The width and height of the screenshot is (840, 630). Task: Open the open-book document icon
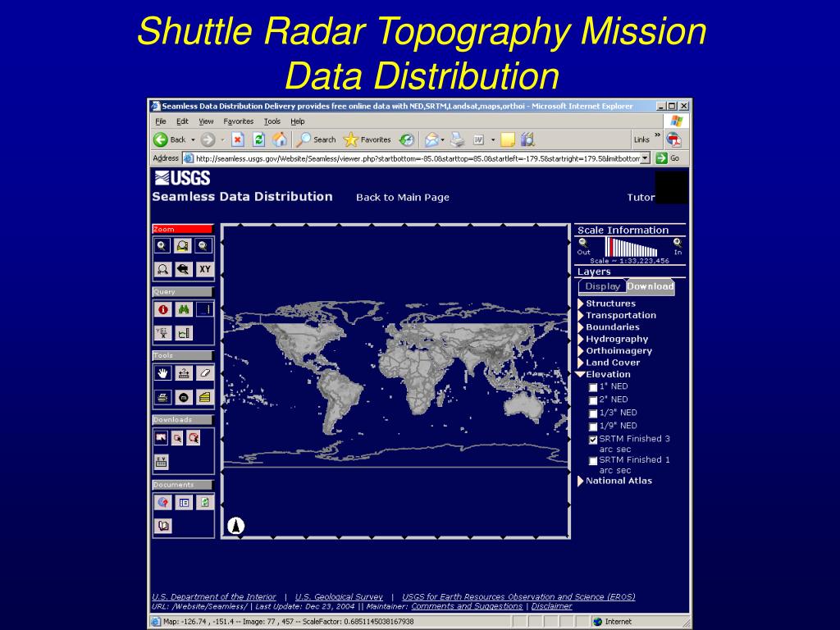coord(162,526)
